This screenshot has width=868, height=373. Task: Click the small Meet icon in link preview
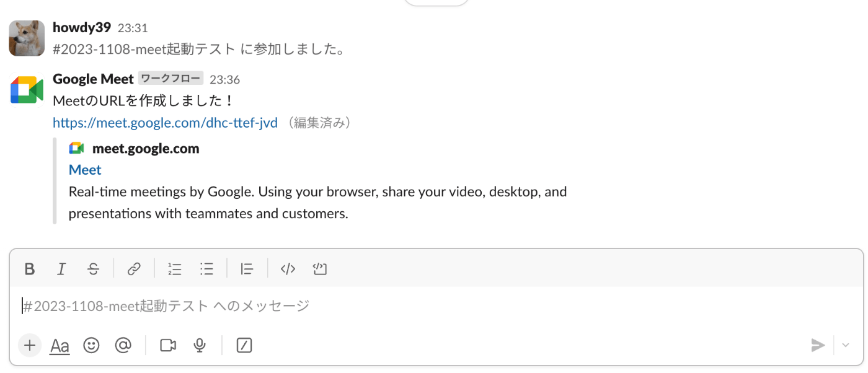[x=76, y=148]
